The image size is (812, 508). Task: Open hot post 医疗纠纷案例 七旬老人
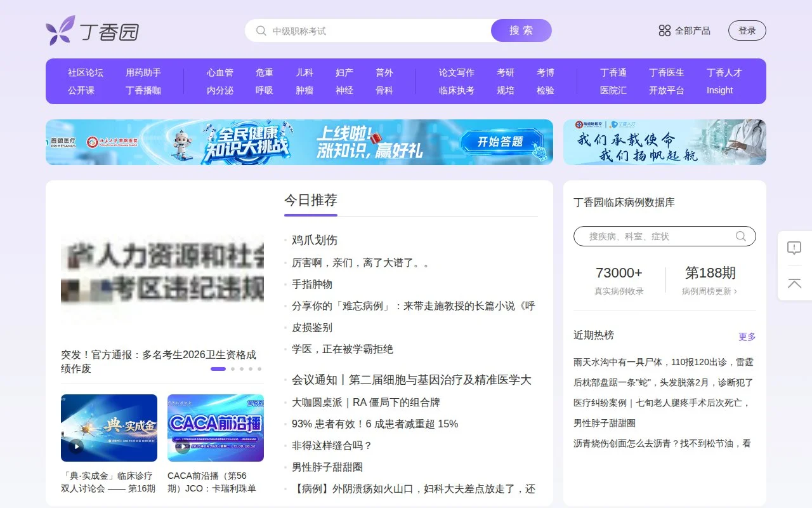pyautogui.click(x=662, y=403)
